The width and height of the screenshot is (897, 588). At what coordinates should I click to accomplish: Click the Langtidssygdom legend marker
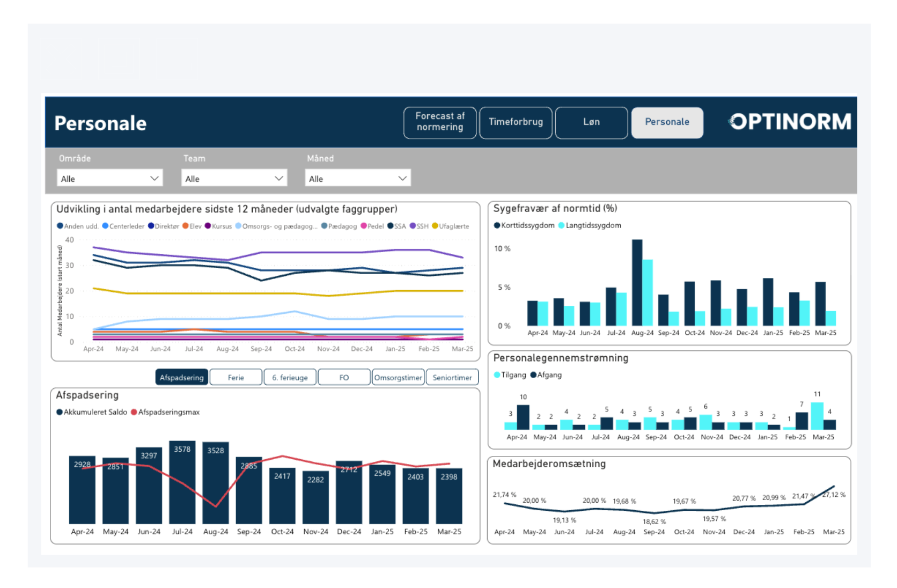(562, 225)
